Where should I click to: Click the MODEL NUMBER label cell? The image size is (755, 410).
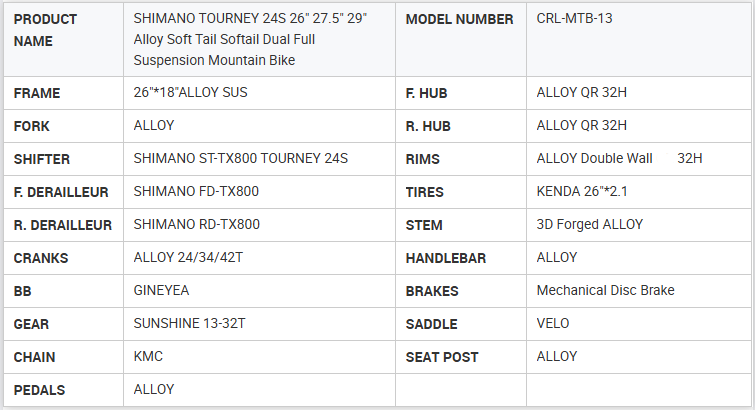459,20
